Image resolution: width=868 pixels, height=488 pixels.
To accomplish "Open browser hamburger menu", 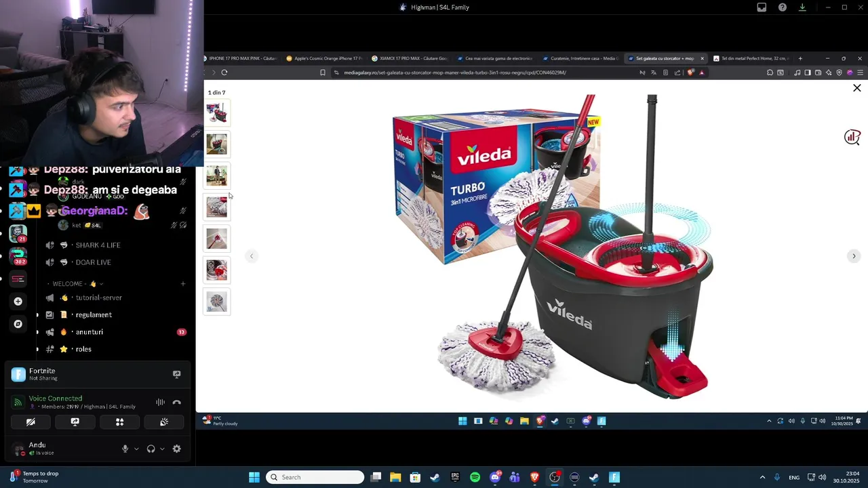I will pyautogui.click(x=860, y=73).
